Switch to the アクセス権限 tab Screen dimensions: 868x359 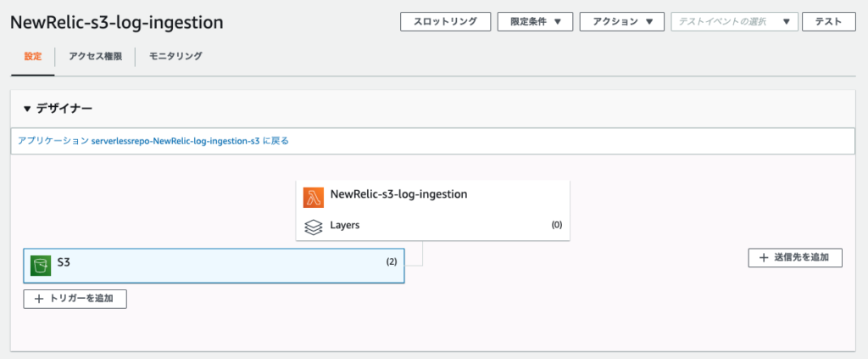(x=95, y=56)
